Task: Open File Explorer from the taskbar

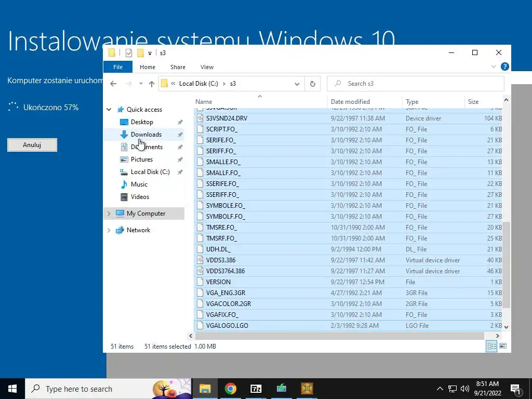Action: click(205, 389)
